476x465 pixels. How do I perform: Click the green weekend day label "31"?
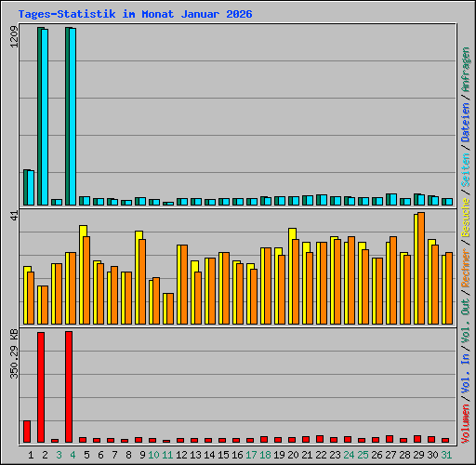(x=446, y=455)
